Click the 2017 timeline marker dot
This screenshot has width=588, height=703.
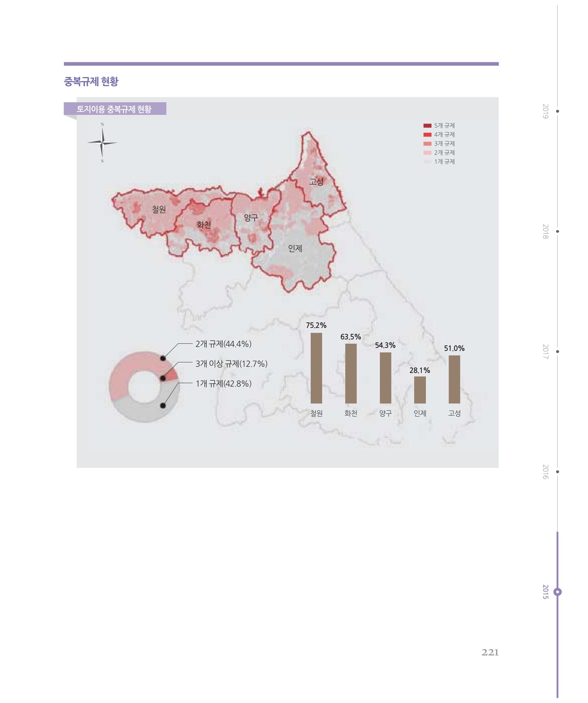558,351
